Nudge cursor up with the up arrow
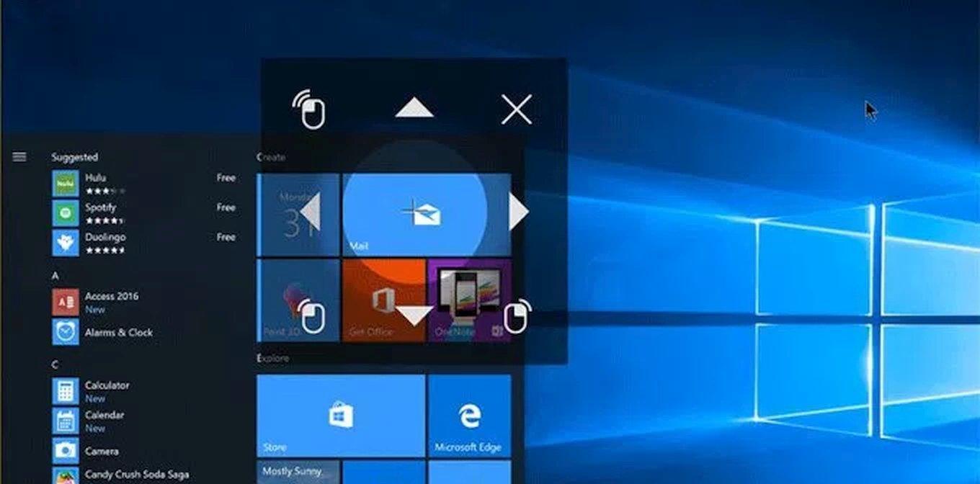This screenshot has height=484, width=980. pyautogui.click(x=414, y=108)
